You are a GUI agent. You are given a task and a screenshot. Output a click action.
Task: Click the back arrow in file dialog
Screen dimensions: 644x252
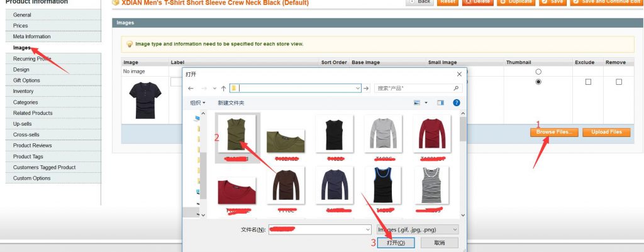(191, 89)
